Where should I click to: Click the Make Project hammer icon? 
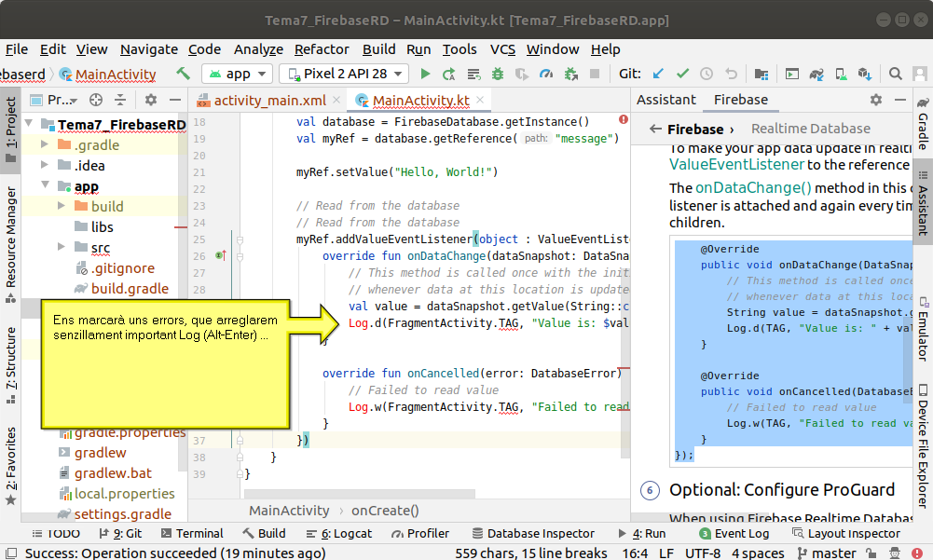(183, 74)
